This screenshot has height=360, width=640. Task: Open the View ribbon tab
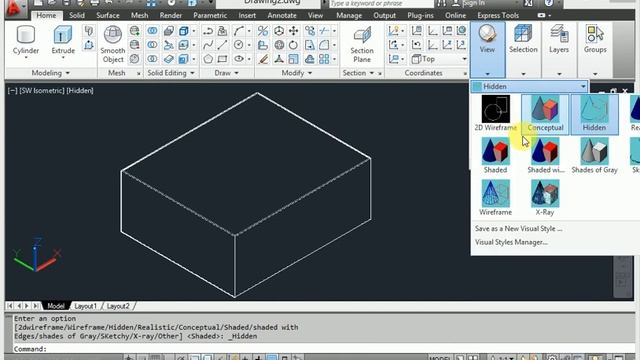click(315, 15)
